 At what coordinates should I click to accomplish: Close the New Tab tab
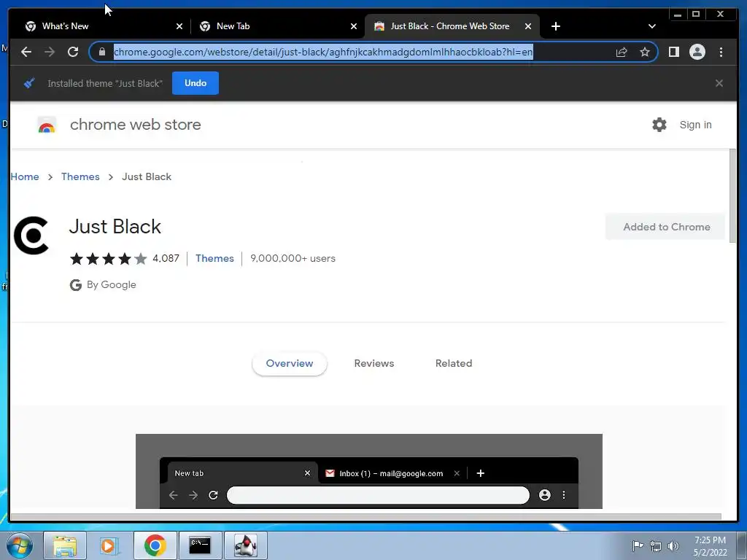click(x=354, y=26)
